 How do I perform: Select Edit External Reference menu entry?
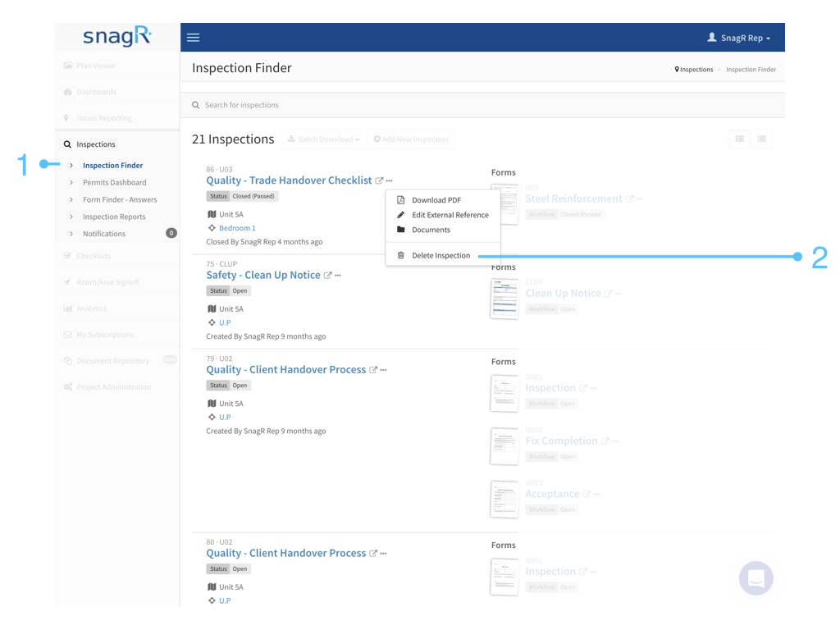(450, 215)
